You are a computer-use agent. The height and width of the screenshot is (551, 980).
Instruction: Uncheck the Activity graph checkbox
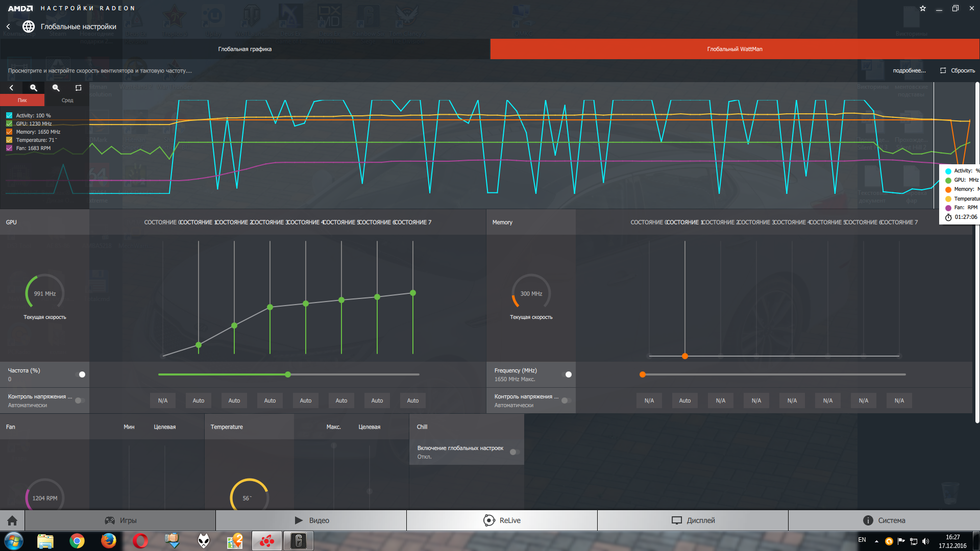click(x=9, y=115)
